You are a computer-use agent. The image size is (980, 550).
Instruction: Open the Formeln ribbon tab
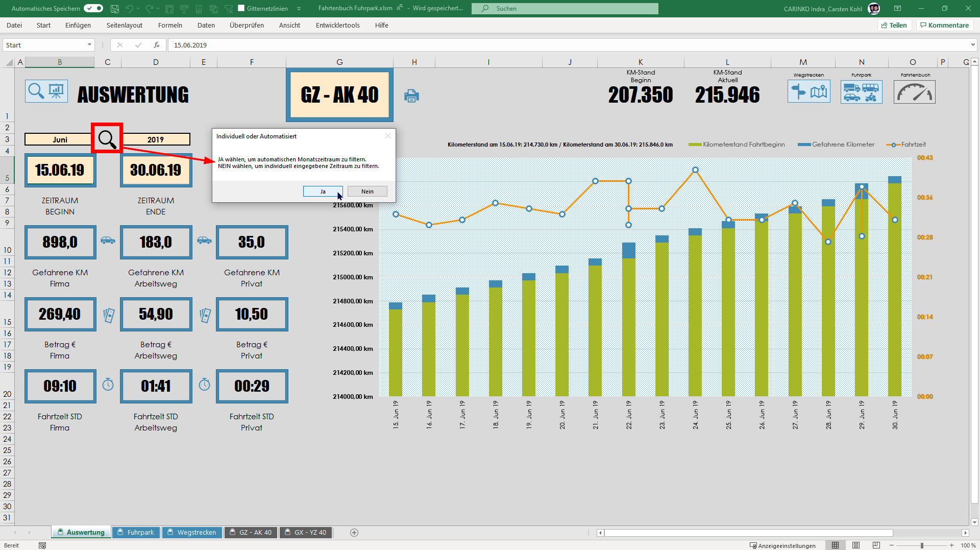(170, 25)
